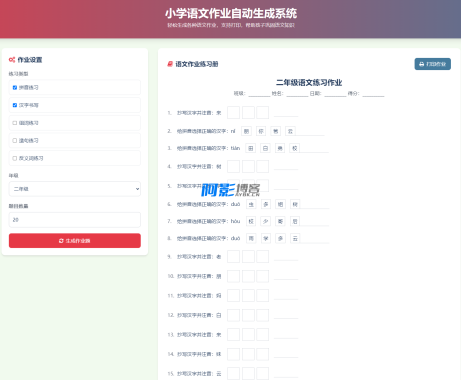
Task: Click the answer line of question 1
Action: (286, 114)
